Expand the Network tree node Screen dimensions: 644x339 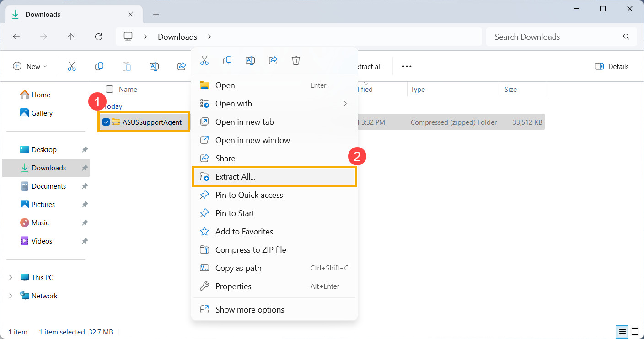11,296
